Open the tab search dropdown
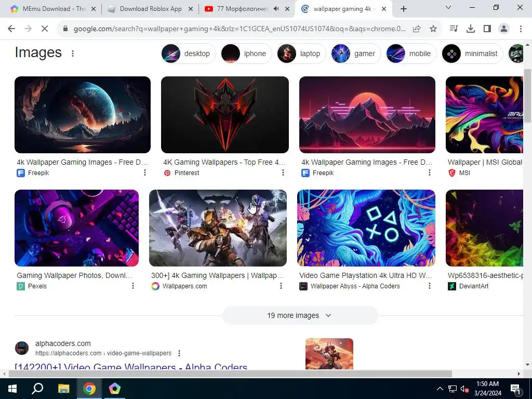This screenshot has height=399, width=532. [448, 7]
